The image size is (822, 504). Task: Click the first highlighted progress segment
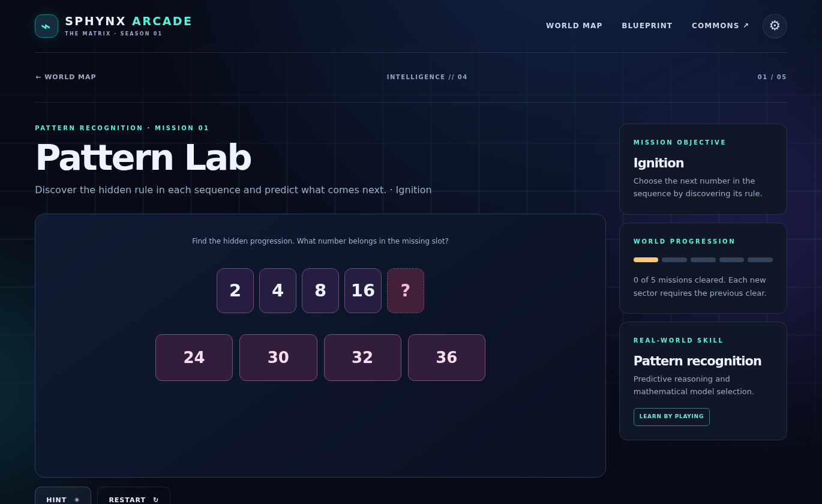tap(646, 260)
